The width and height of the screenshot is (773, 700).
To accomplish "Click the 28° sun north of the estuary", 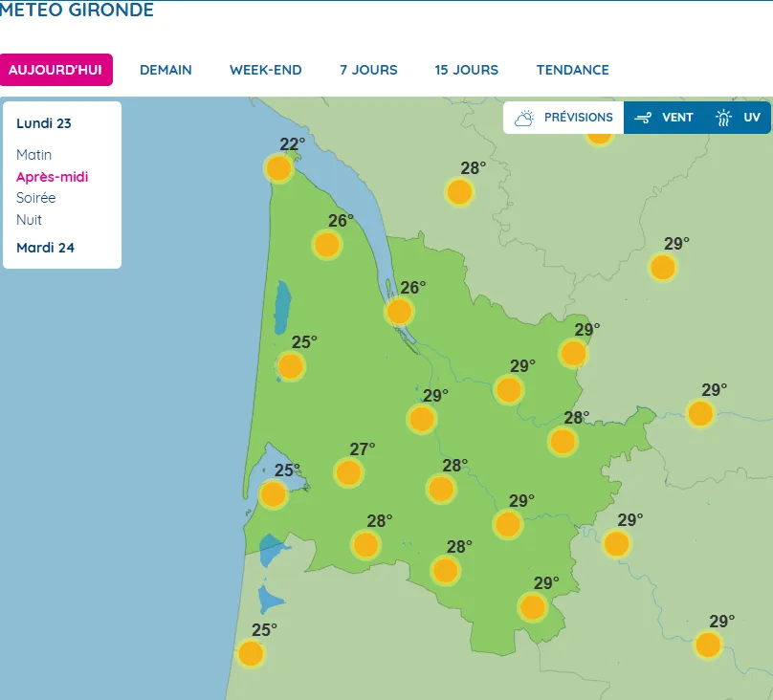I will click(459, 192).
